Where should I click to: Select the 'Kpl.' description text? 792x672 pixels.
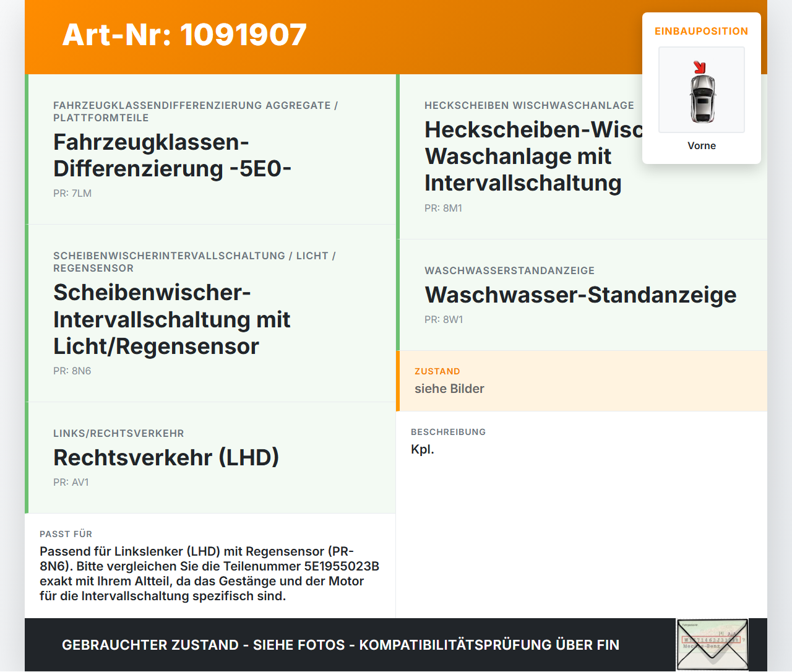[423, 449]
